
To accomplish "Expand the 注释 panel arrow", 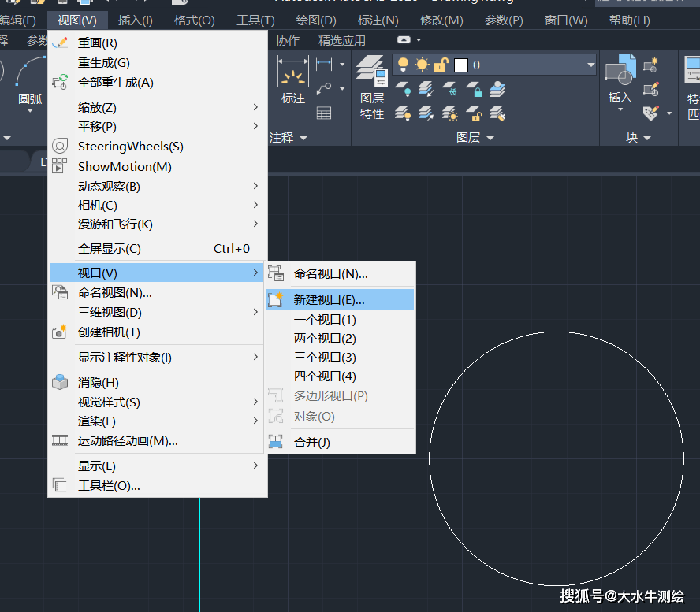I will (x=303, y=138).
